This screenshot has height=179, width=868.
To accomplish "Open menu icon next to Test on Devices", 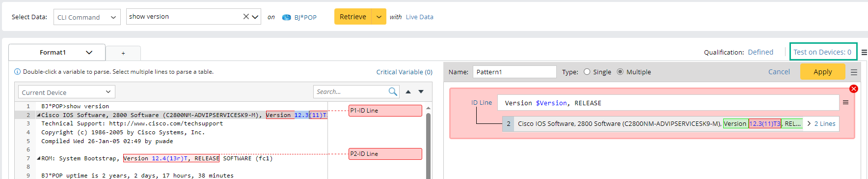I will click(864, 52).
